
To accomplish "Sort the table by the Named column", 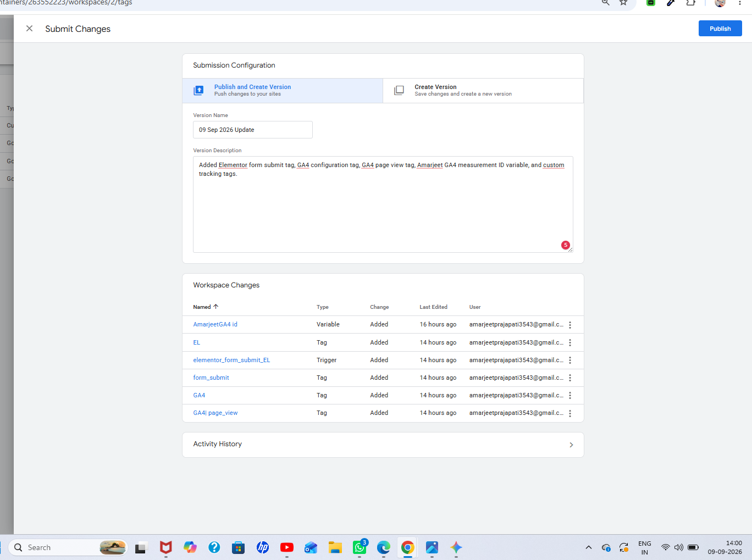I will [x=206, y=307].
